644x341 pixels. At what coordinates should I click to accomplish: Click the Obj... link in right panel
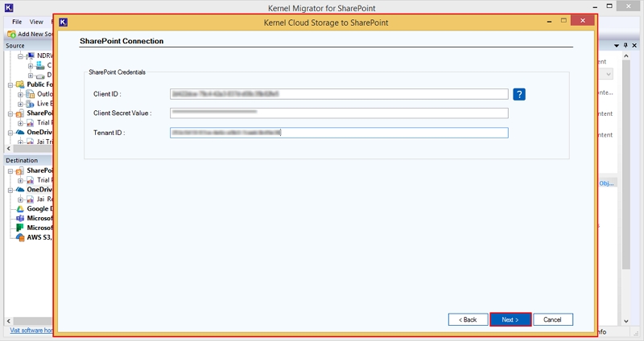[x=606, y=183]
